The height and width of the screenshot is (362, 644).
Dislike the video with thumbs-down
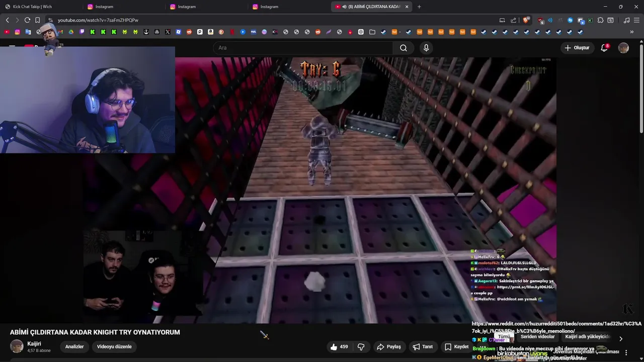click(361, 346)
